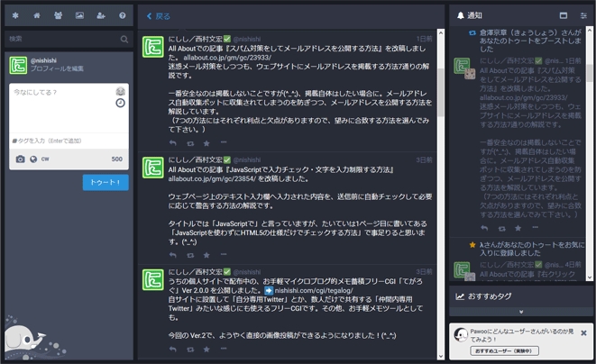The width and height of the screenshot is (596, 364).
Task: Click the 通知 notifications bell header
Action: tap(470, 15)
